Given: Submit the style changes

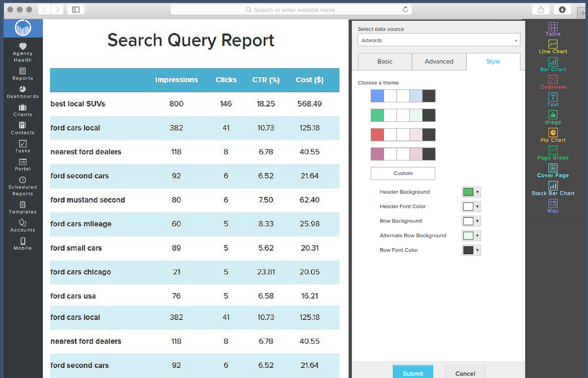Looking at the screenshot, I should pos(413,373).
